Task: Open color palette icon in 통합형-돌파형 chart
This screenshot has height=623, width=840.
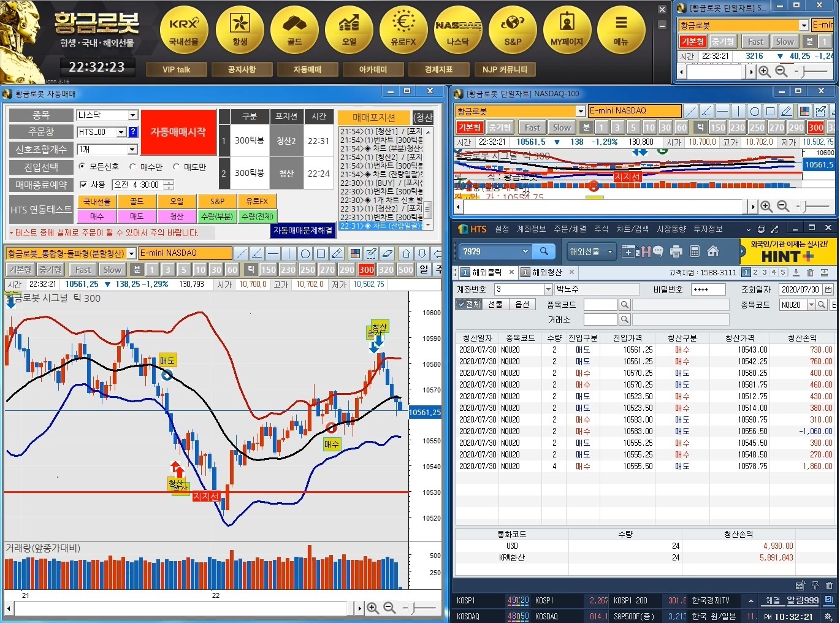Action: tap(355, 253)
